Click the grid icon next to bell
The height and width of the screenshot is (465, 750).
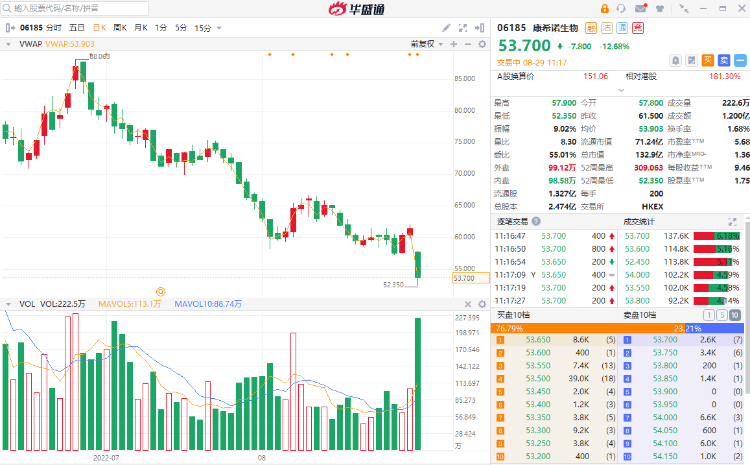tap(691, 60)
